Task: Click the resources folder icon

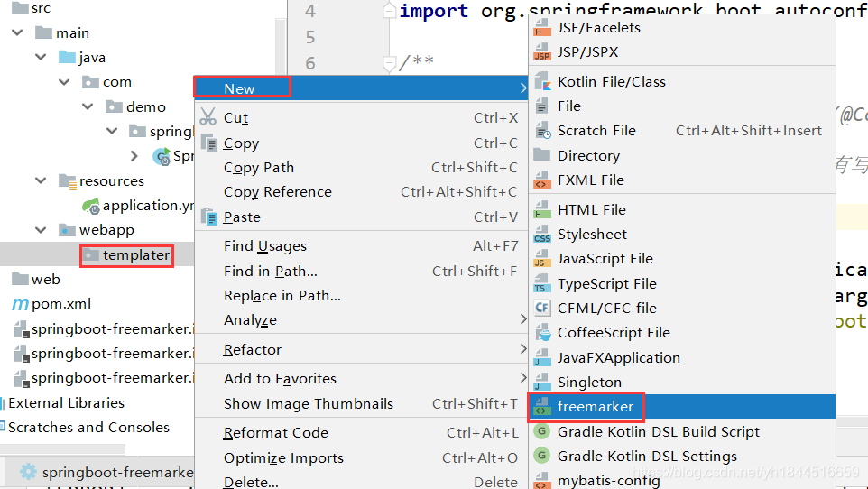Action: tap(68, 181)
